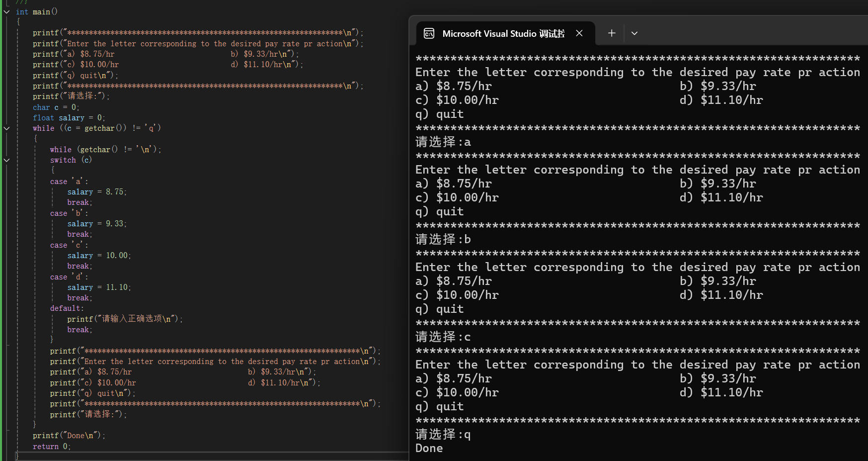
Task: Click the '请选择:b' line in console output
Action: (x=443, y=240)
